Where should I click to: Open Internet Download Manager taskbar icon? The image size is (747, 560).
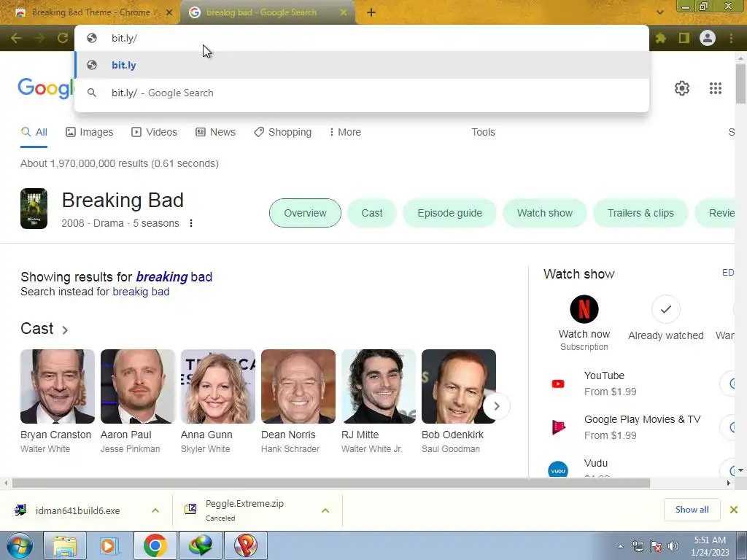[200, 545]
